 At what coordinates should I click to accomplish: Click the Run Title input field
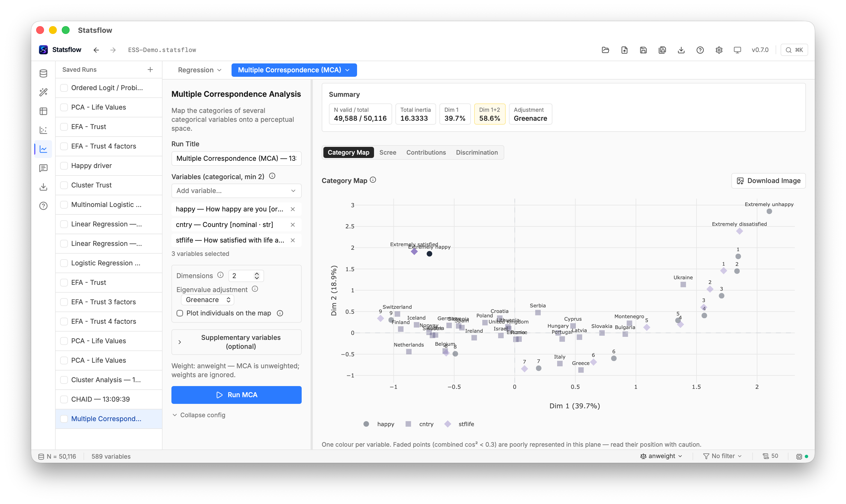(236, 159)
